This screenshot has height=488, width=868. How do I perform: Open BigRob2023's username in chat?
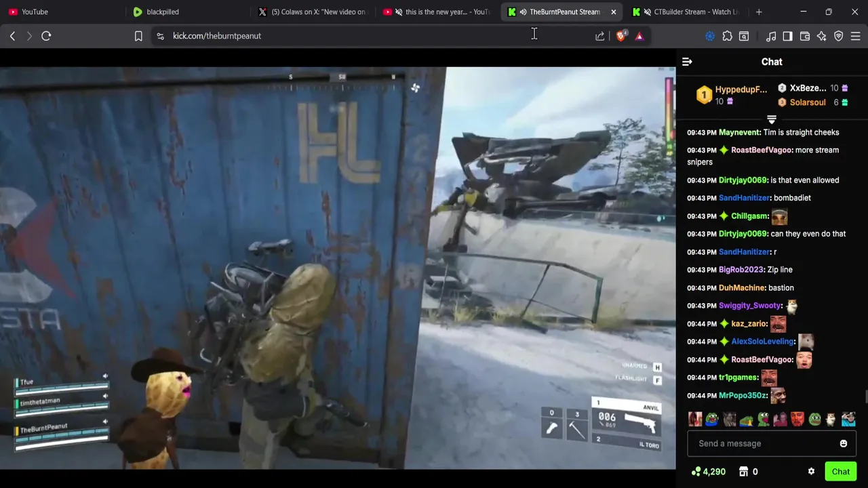click(x=741, y=270)
